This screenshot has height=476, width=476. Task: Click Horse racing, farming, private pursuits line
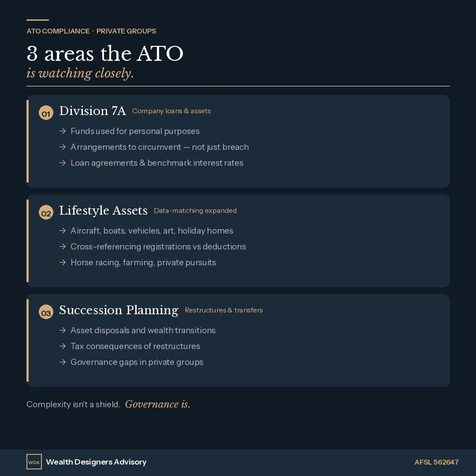[143, 263]
